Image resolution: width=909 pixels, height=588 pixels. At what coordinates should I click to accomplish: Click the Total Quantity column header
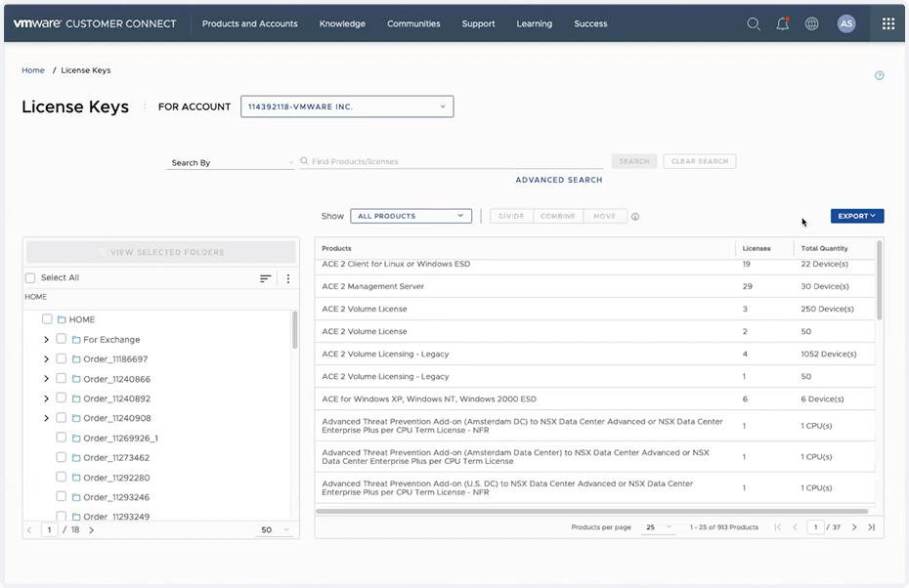coord(824,248)
